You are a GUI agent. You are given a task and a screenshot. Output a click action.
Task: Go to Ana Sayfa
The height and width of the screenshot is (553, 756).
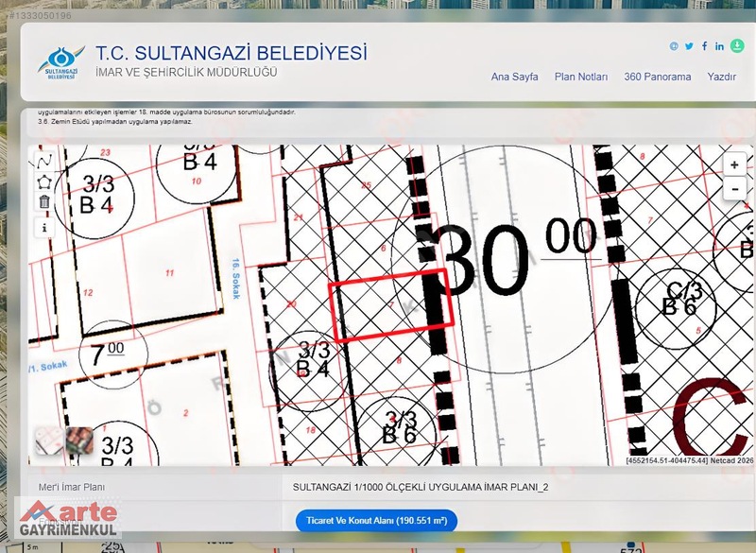point(514,77)
